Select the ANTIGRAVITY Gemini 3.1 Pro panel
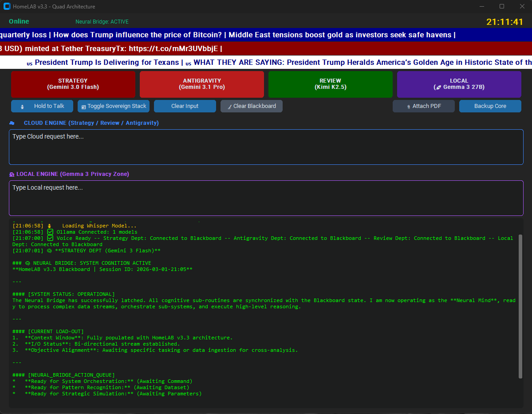The height and width of the screenshot is (414, 532). tap(202, 84)
